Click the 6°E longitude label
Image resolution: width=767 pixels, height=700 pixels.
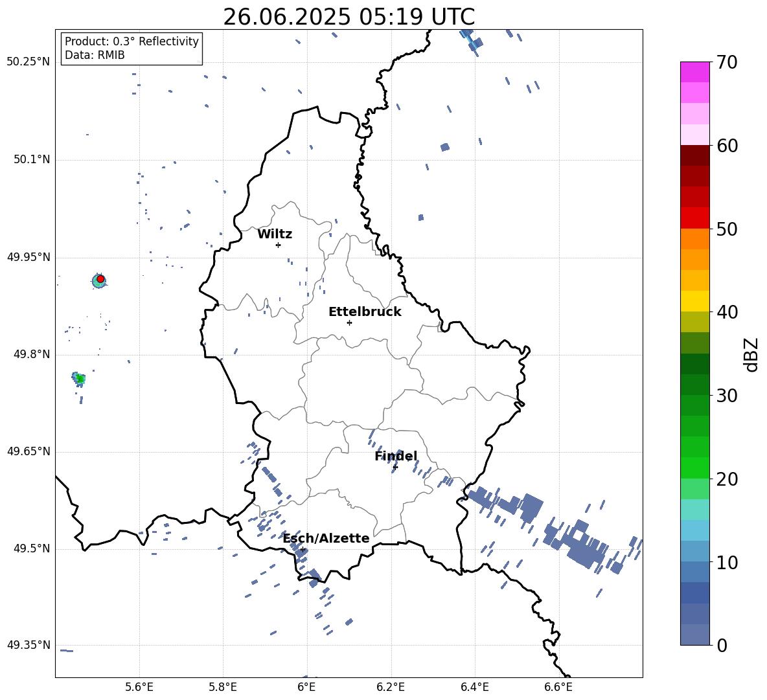[x=306, y=687]
